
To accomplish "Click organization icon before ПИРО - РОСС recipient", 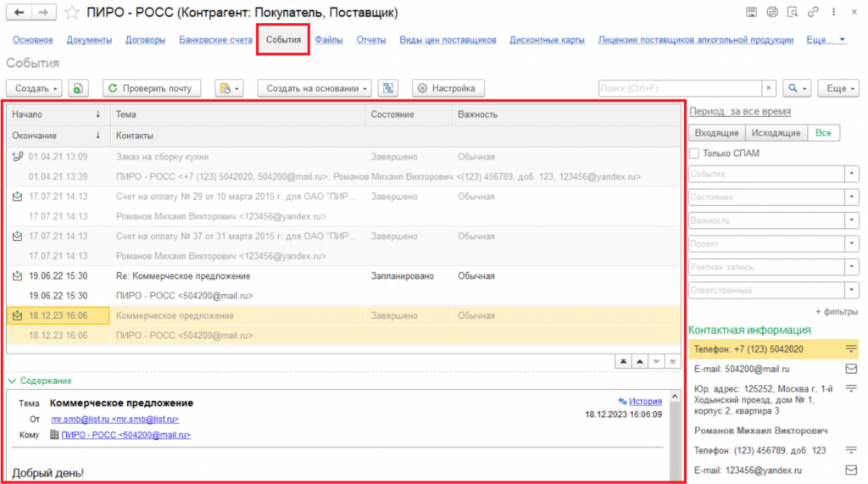I will [54, 435].
